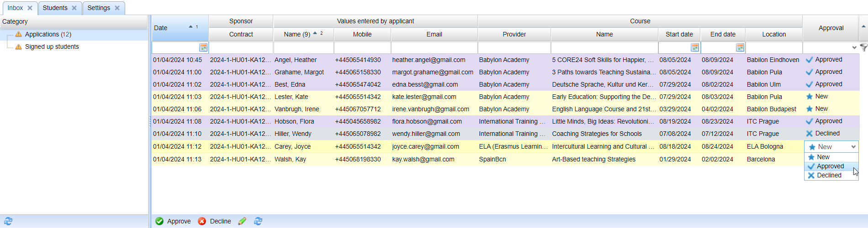Open End date filter calendar

pos(740,47)
